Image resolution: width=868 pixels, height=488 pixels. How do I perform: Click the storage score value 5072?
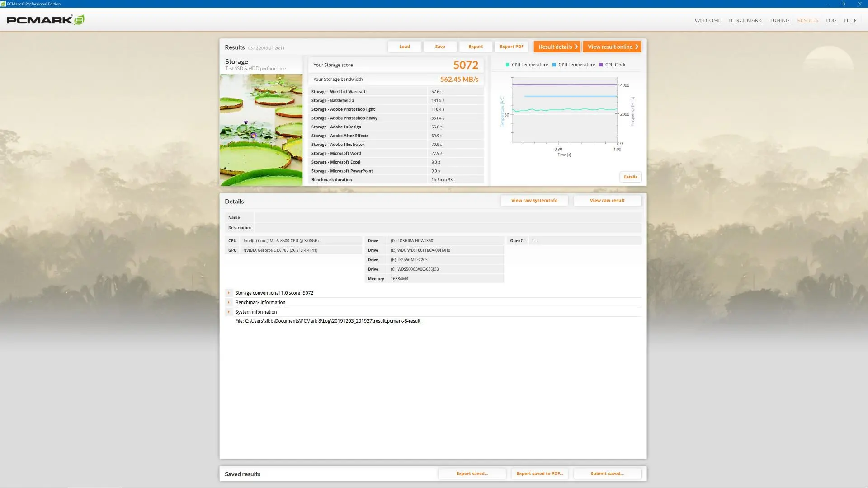[466, 65]
